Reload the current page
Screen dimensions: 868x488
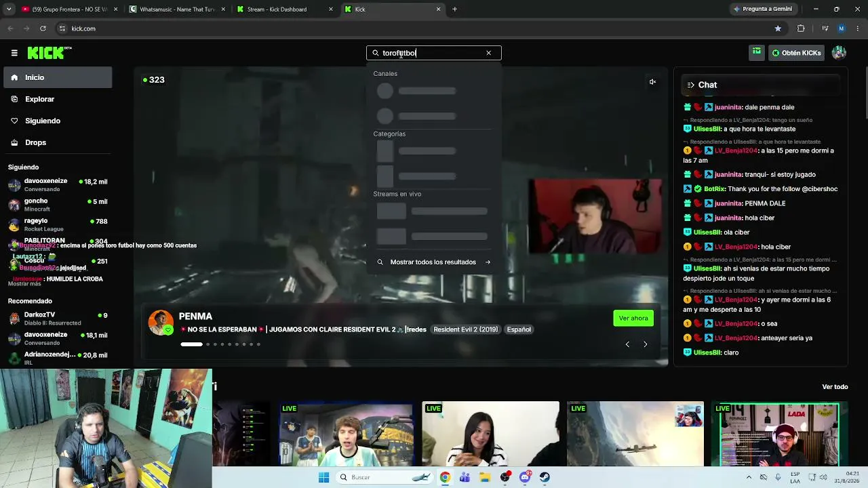43,28
